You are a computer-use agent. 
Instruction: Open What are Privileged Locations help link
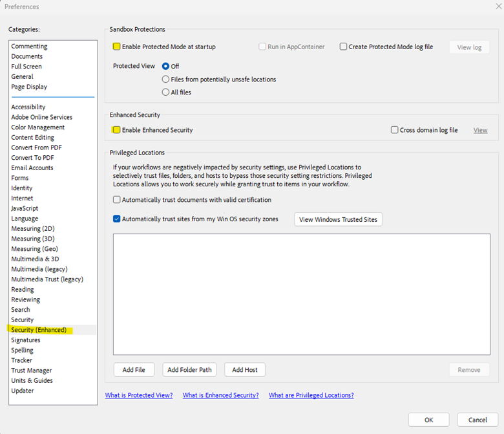click(311, 395)
